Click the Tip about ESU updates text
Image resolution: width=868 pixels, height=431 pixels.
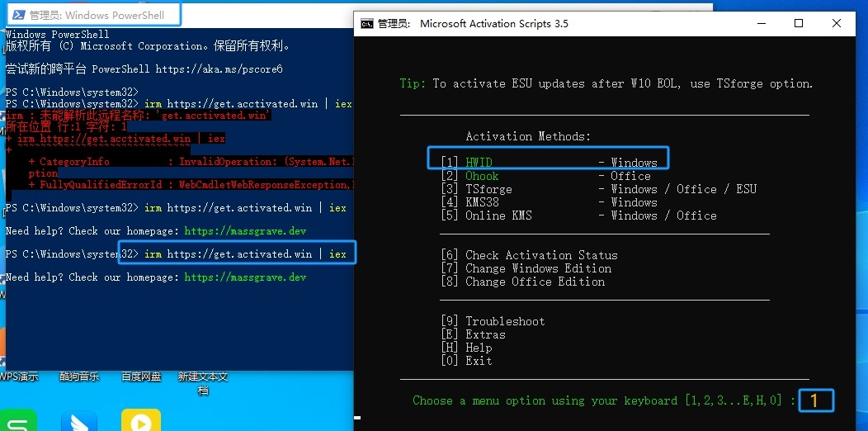606,83
